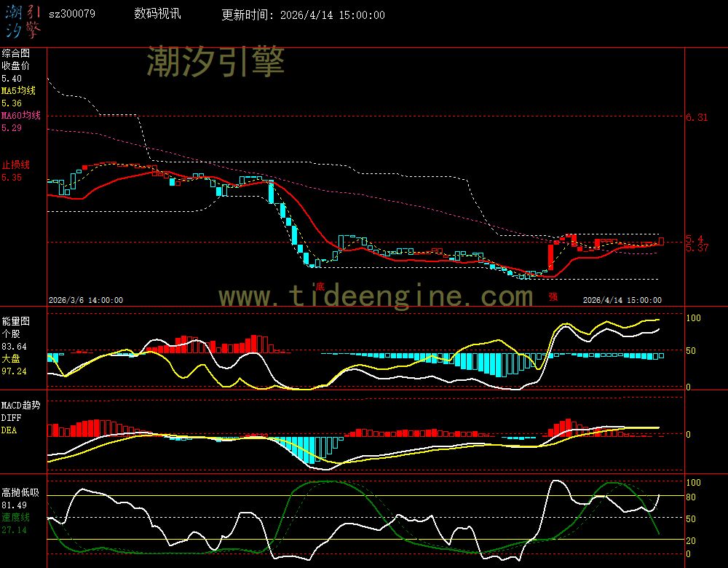Image resolution: width=728 pixels, height=568 pixels.
Task: Toggle the MA5均线 legend entry
Action: (x=20, y=90)
